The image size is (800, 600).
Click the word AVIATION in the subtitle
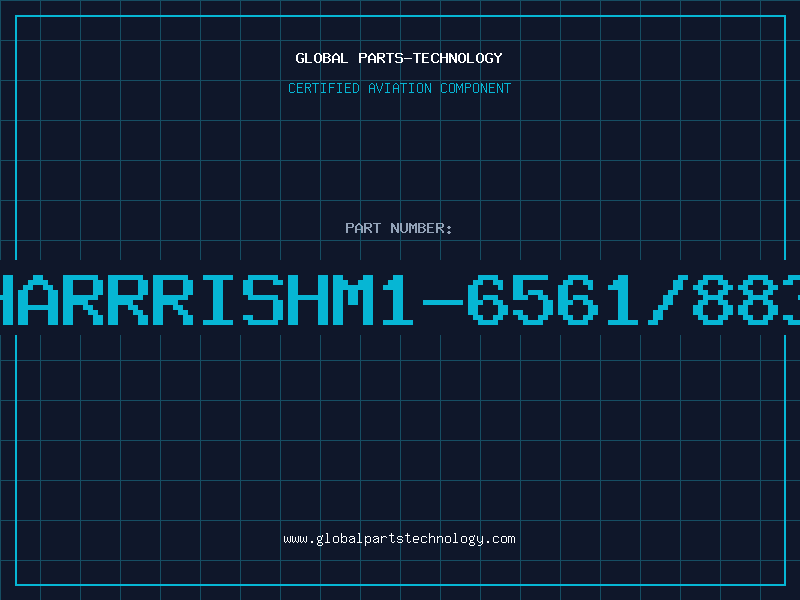coord(399,88)
